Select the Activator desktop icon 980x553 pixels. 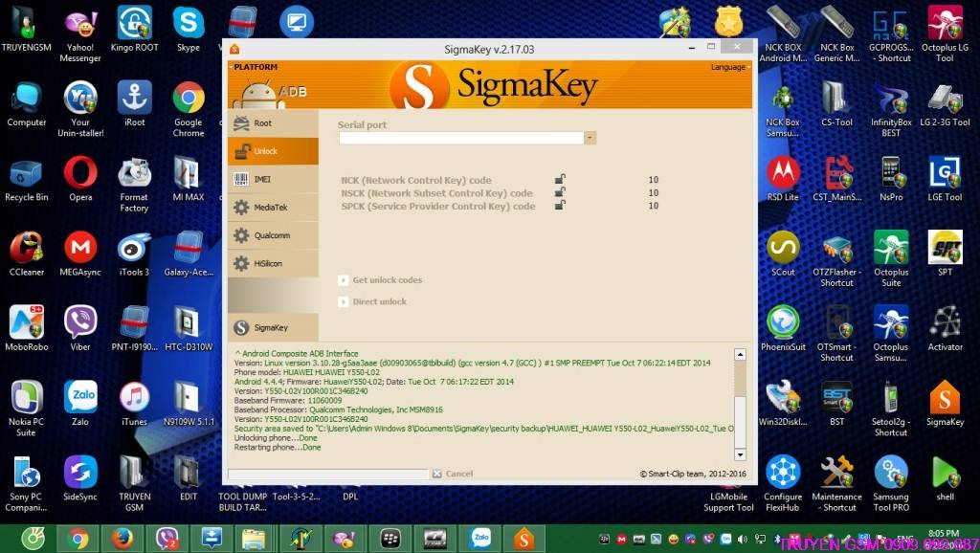(x=945, y=330)
